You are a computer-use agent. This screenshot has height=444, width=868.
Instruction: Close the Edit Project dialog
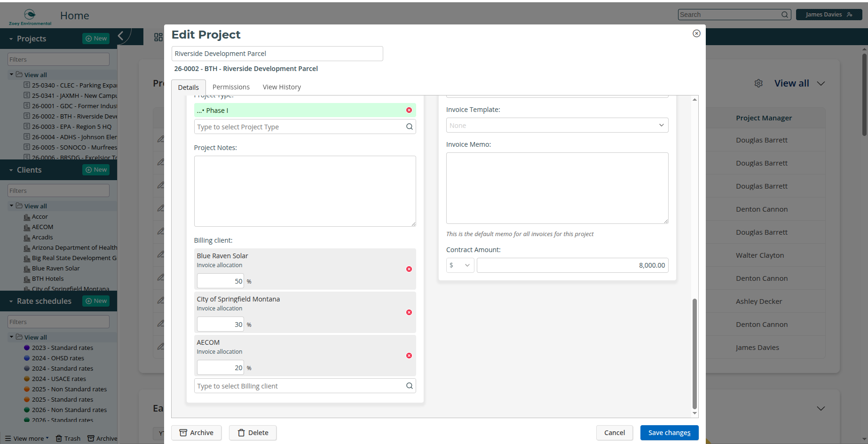click(696, 33)
